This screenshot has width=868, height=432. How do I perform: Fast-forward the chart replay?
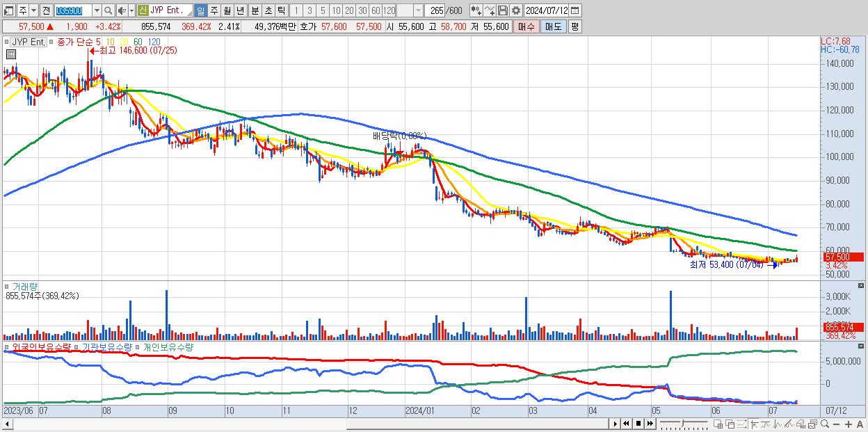pos(650,424)
